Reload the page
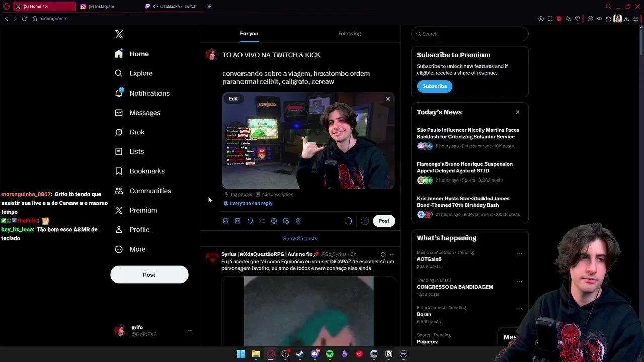Screen dimensions: 644x362 24,19
